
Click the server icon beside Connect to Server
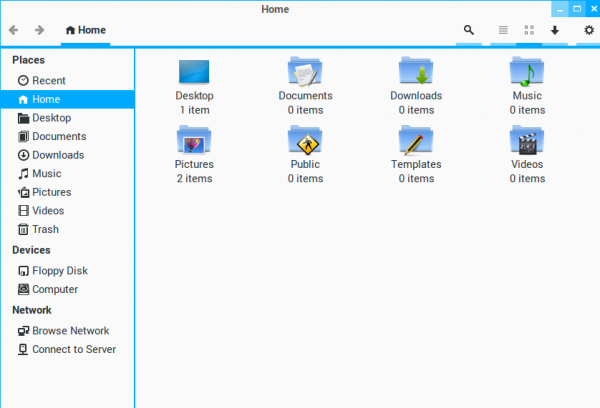pyautogui.click(x=23, y=349)
